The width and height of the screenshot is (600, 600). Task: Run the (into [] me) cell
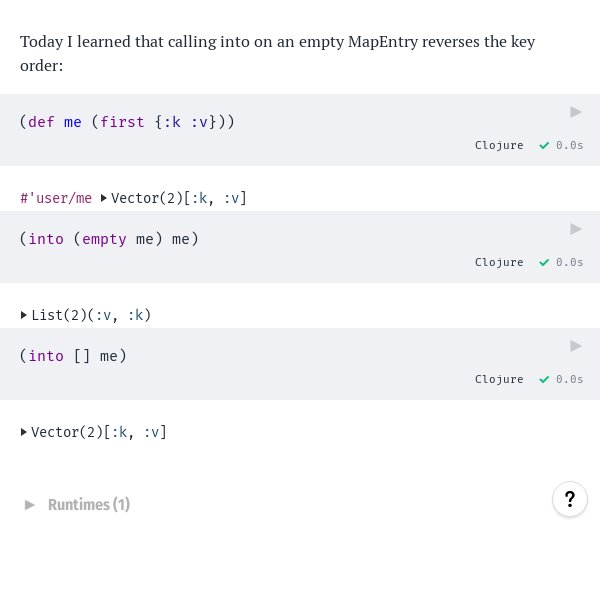pyautogui.click(x=576, y=346)
